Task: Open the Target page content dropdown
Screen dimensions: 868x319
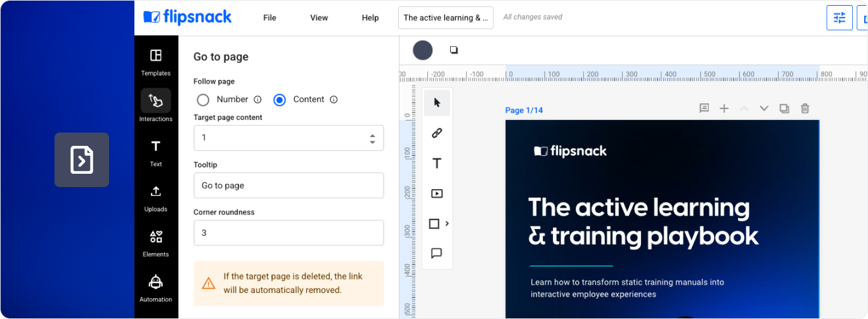Action: [288, 138]
